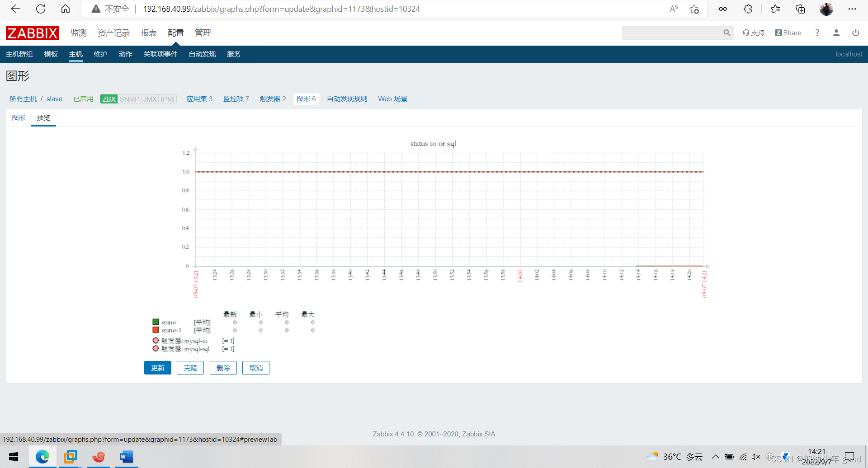Open the 管理 top menu

[203, 33]
